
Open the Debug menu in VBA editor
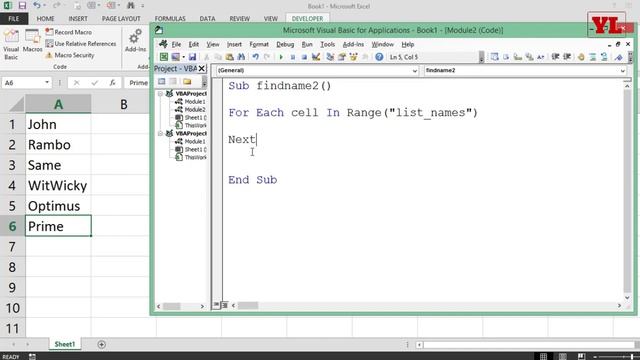pos(285,44)
